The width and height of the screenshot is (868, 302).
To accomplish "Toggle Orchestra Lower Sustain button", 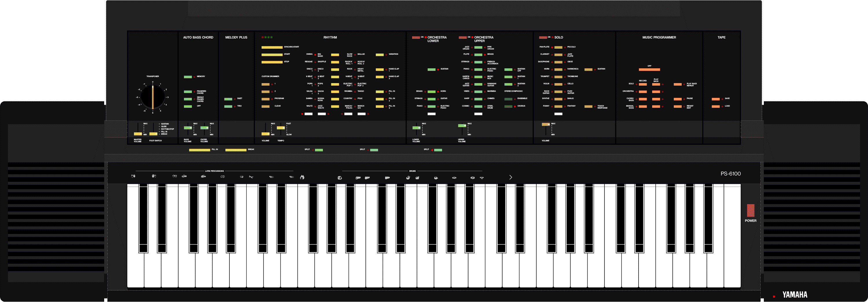I will tap(432, 69).
